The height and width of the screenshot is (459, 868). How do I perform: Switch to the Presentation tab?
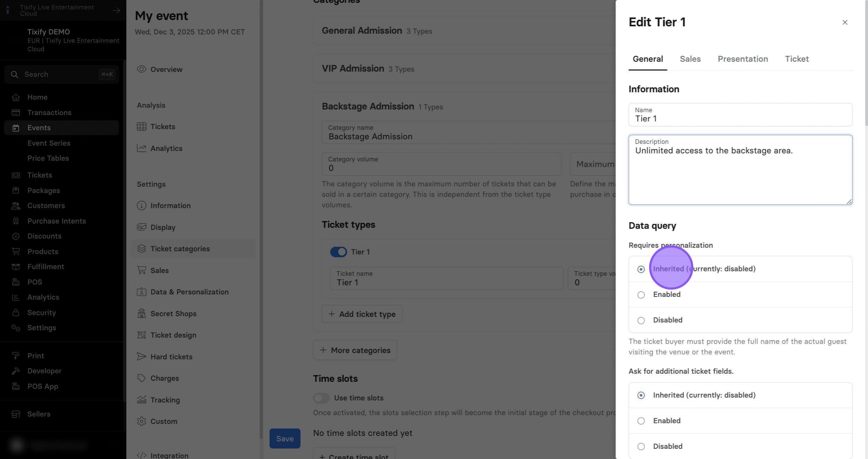point(743,59)
